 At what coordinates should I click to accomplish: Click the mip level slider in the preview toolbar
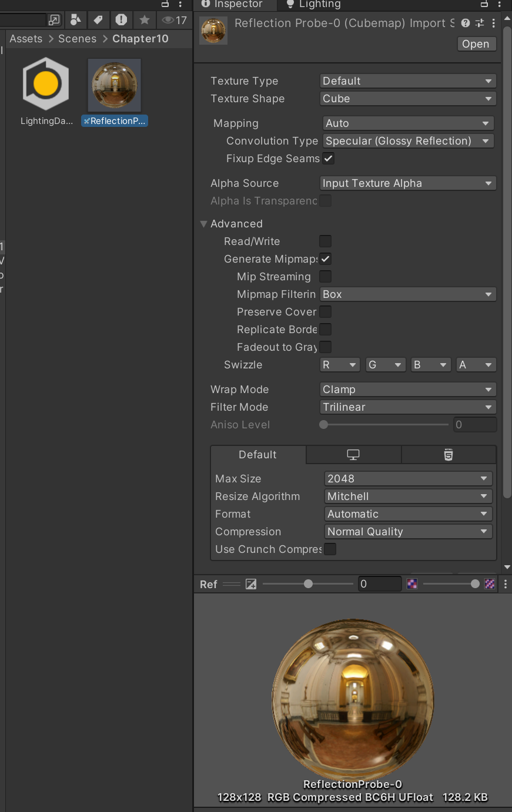tap(451, 584)
